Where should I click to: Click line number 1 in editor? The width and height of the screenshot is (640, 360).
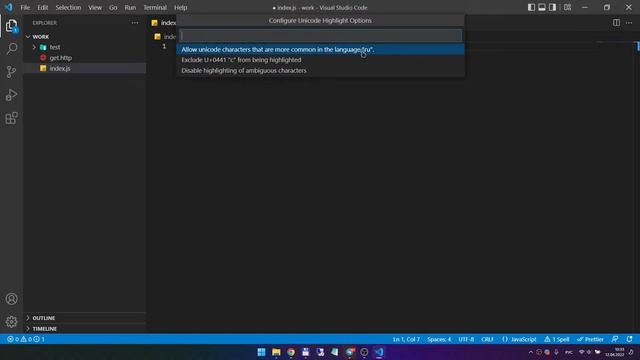click(164, 47)
